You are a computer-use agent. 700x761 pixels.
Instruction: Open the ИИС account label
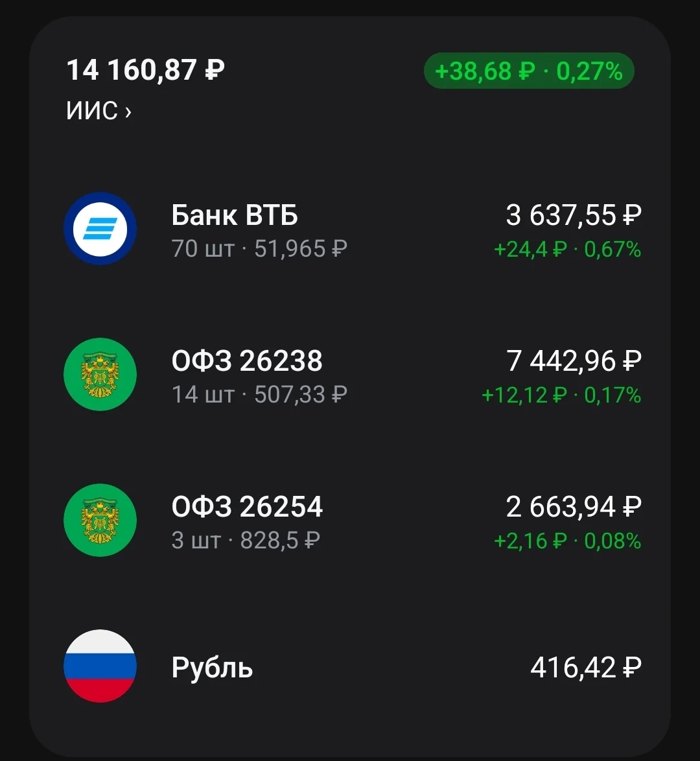pos(92,111)
